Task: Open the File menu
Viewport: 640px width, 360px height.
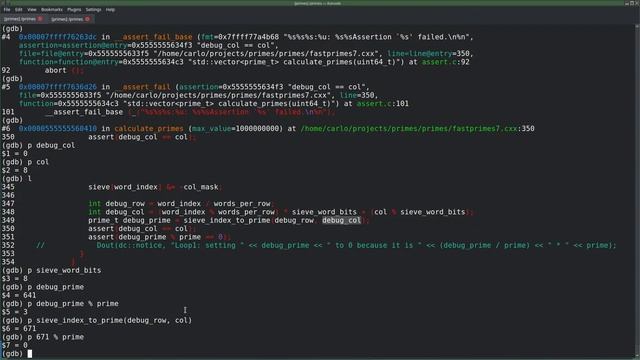Action: click(x=7, y=9)
